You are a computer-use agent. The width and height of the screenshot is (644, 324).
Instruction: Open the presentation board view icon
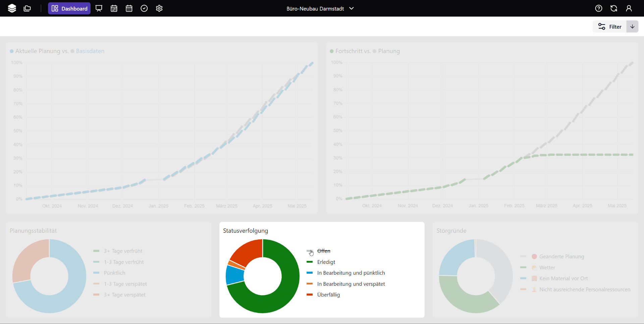(x=99, y=8)
